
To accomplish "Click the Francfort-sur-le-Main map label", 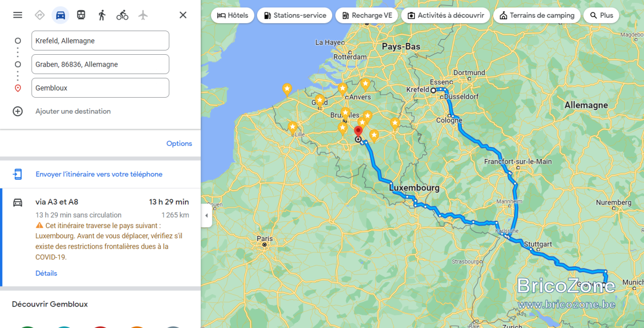I will (518, 162).
